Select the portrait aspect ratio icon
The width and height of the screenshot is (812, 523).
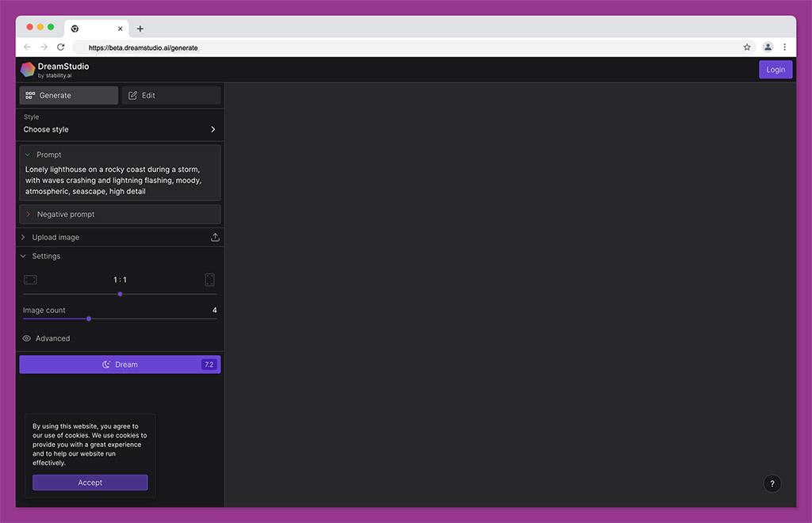coord(209,280)
